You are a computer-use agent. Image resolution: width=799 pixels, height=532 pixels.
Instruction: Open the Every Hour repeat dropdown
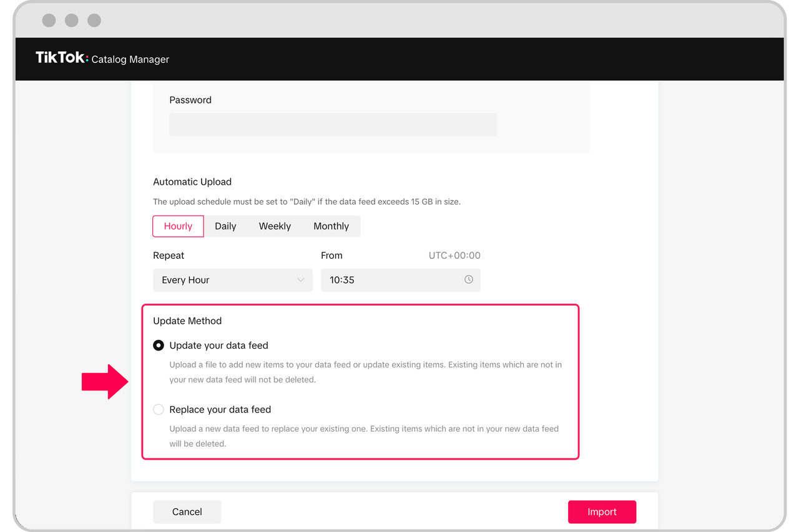pos(232,280)
